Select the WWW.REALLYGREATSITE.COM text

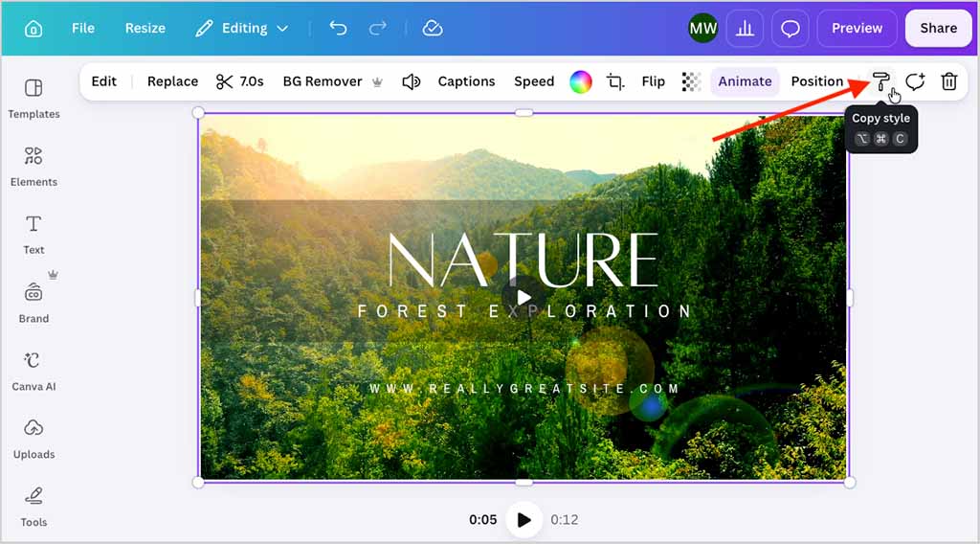523,388
